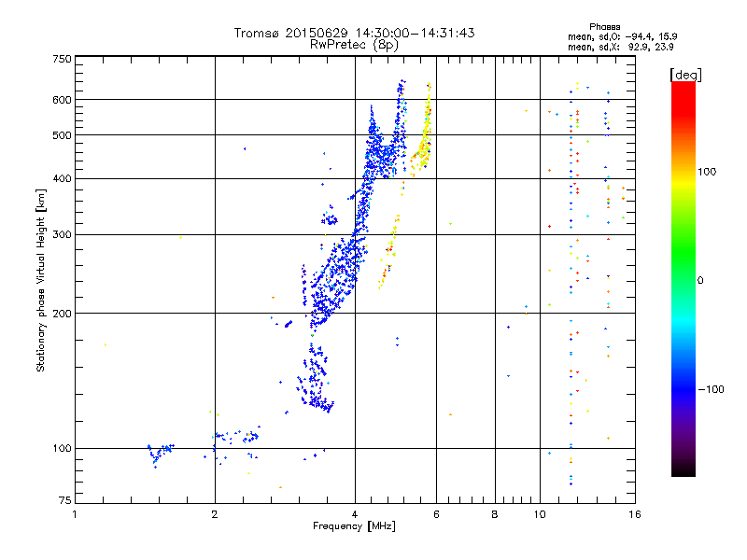Click the '0' label on the color bar
Screen dimensions: 747x560
700,281
